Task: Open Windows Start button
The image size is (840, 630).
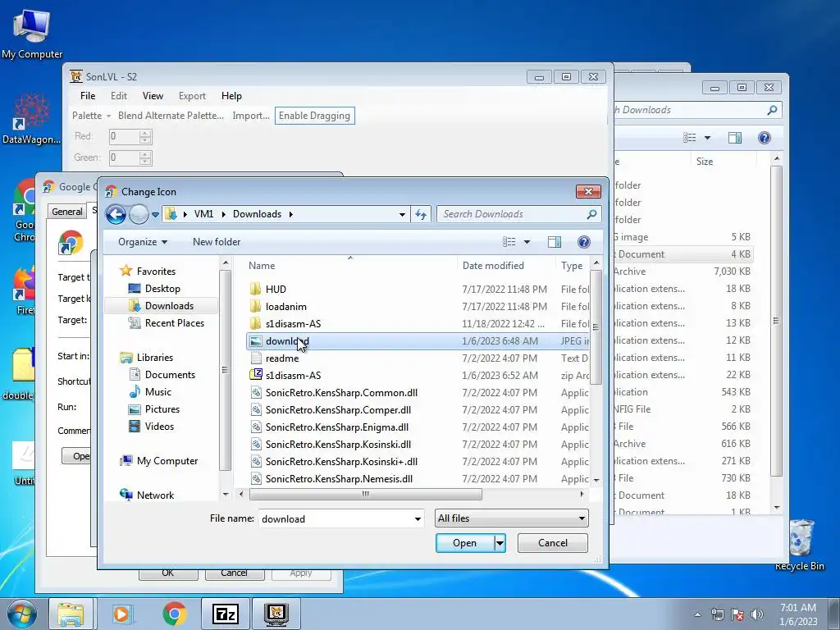Action: pyautogui.click(x=21, y=614)
